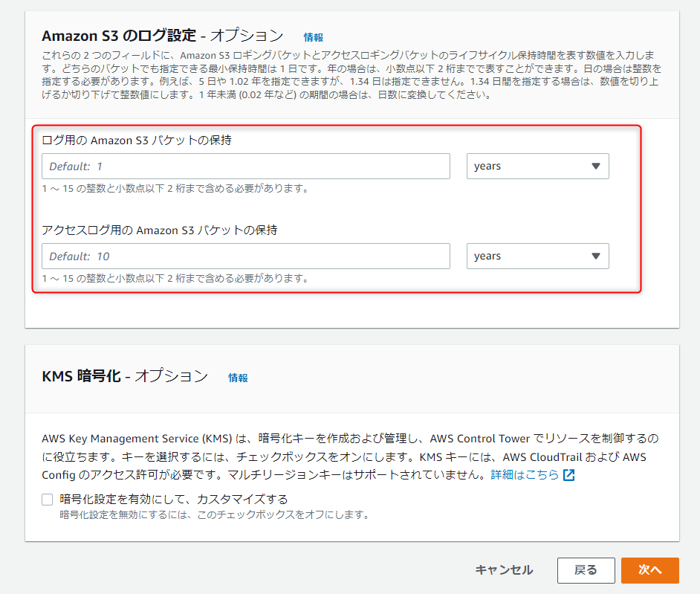The width and height of the screenshot is (700, 594).
Task: Click the external link icon beside 詳細はこちら
Action: pos(568,475)
